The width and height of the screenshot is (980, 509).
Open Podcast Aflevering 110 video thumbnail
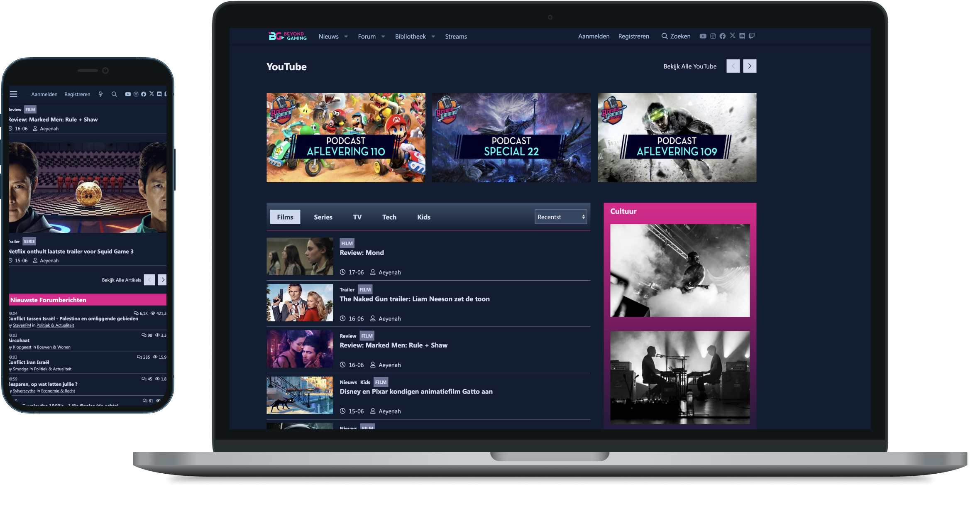[346, 137]
